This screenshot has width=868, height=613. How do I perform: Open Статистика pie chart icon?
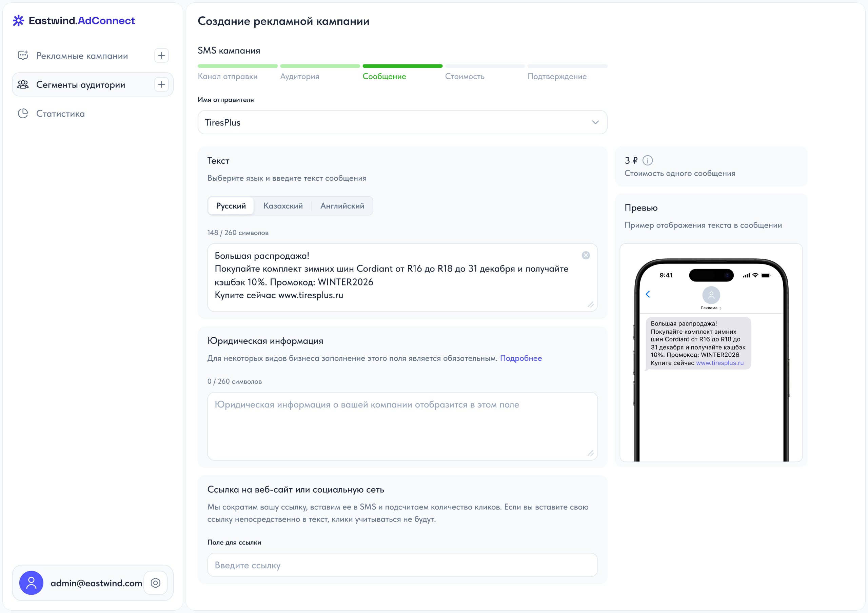tap(23, 113)
